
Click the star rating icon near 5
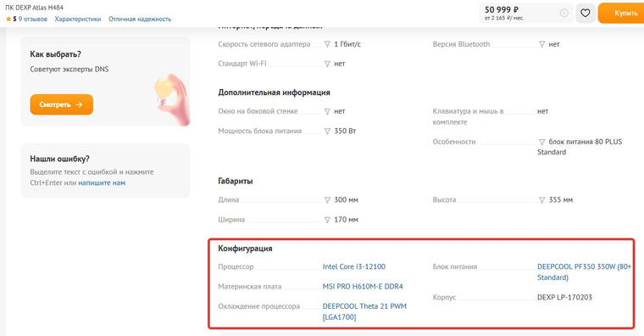(8, 19)
